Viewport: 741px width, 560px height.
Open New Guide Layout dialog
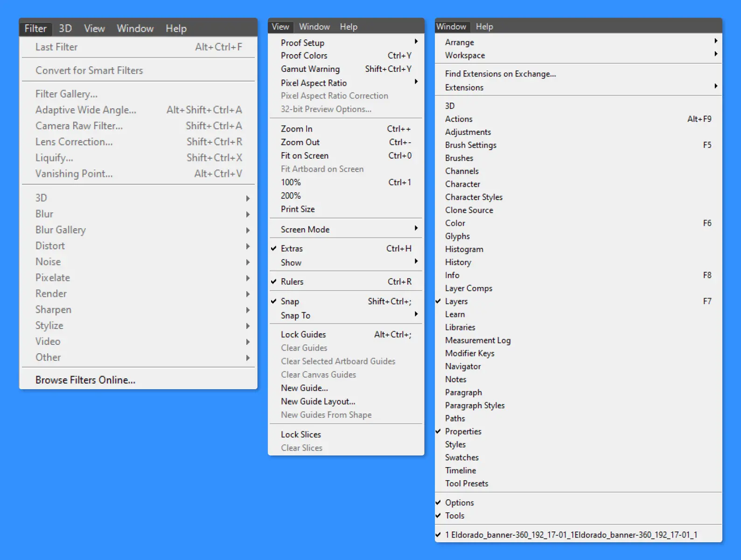click(x=346, y=402)
